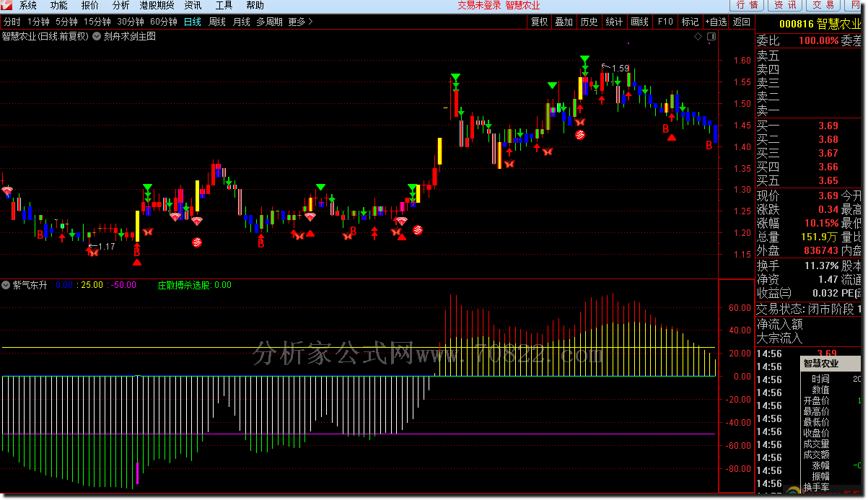Viewport: 868px width, 500px height.
Task: Click the 返回 back button
Action: pos(742,22)
